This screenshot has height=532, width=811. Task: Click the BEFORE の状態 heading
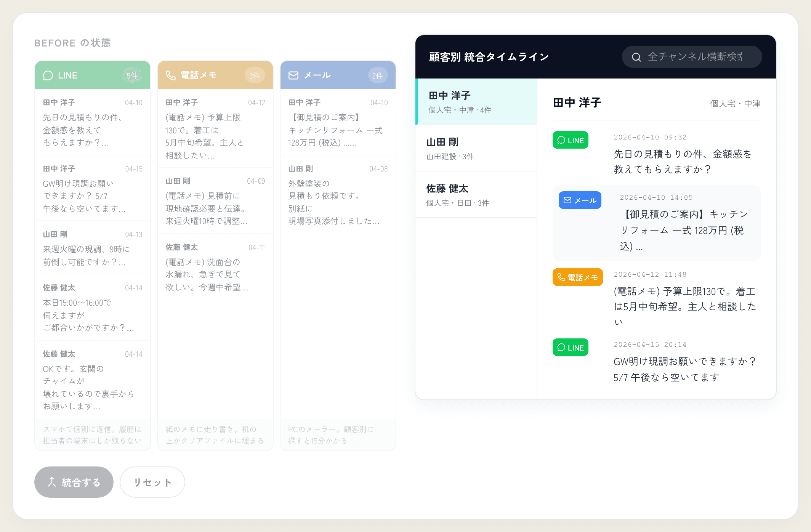coord(72,43)
